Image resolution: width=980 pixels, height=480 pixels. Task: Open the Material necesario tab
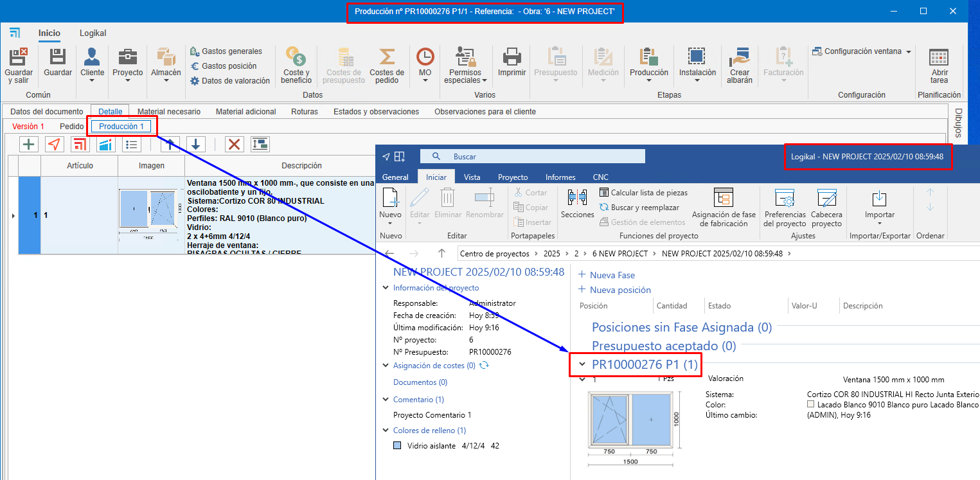coord(169,112)
